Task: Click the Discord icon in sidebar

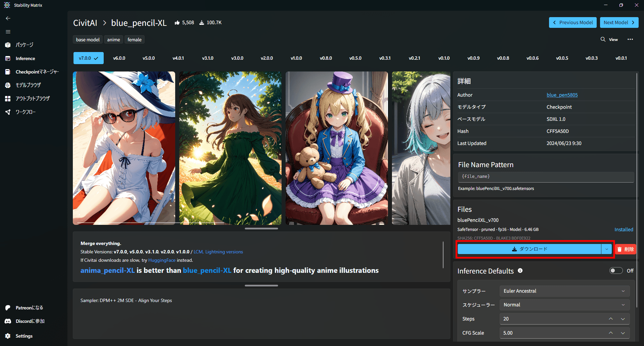Action: [x=8, y=321]
